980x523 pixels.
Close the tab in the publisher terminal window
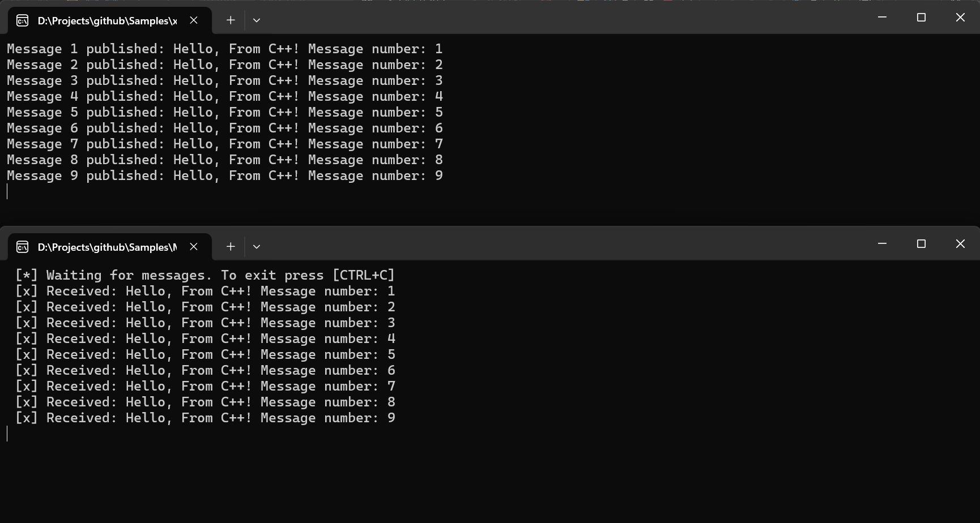[194, 20]
